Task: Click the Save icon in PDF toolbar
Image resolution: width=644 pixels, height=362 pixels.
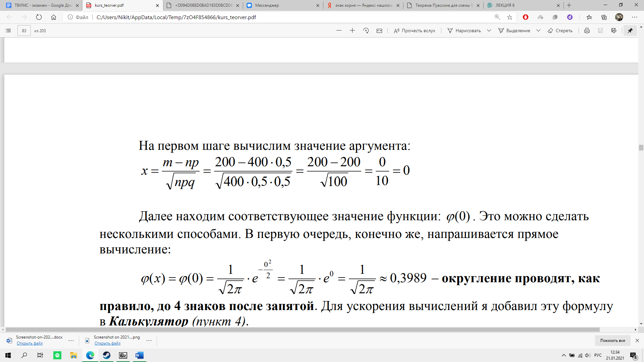Action: [600, 31]
